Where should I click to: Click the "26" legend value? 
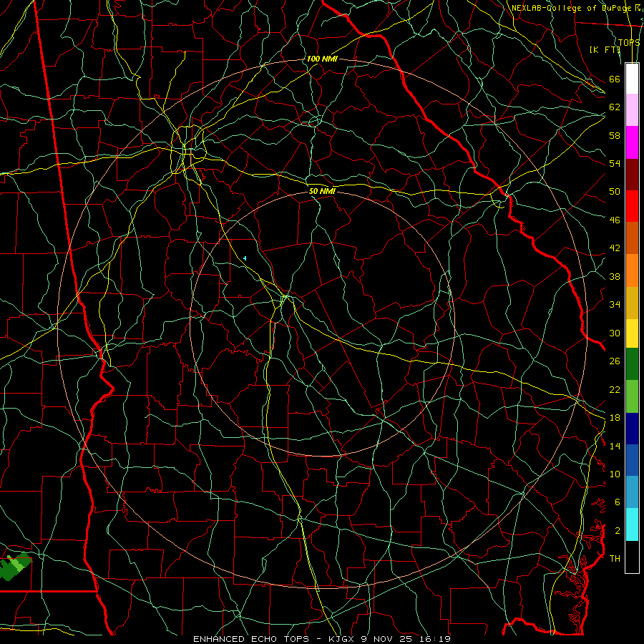[x=615, y=361]
